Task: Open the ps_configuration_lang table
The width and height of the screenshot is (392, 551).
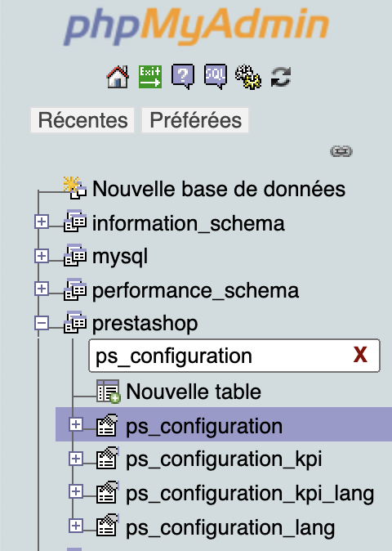Action: pyautogui.click(x=230, y=527)
